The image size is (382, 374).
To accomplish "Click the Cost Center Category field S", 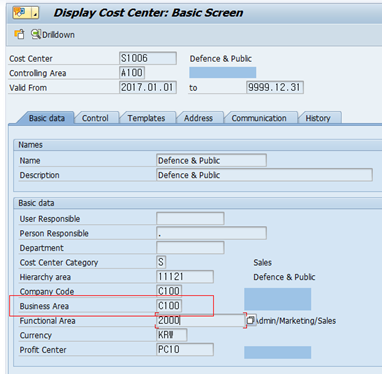I will point(161,262).
